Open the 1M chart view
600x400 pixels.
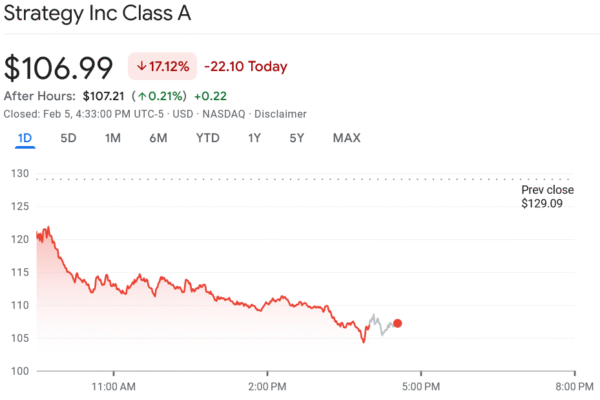(x=113, y=138)
